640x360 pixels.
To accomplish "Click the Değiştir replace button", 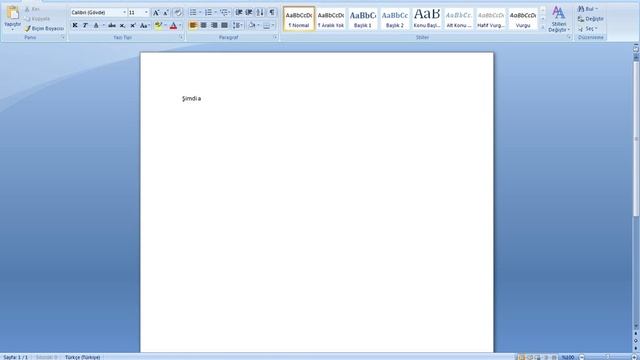I will [591, 19].
